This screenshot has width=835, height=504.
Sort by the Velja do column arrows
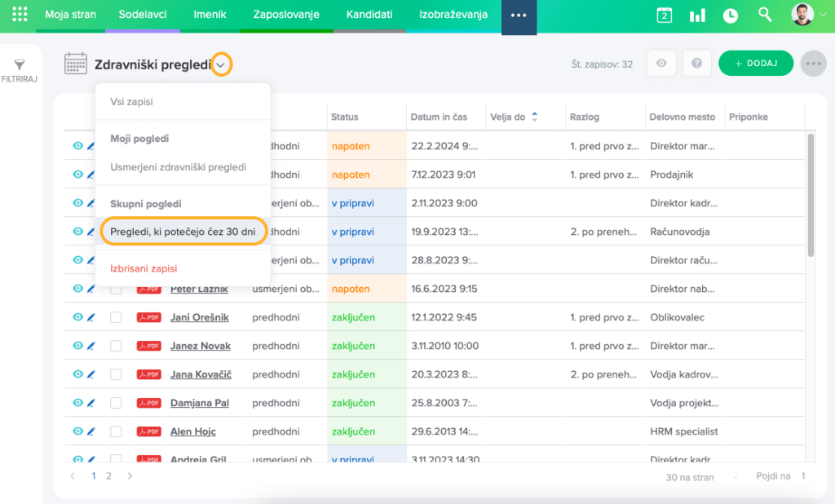click(x=535, y=117)
